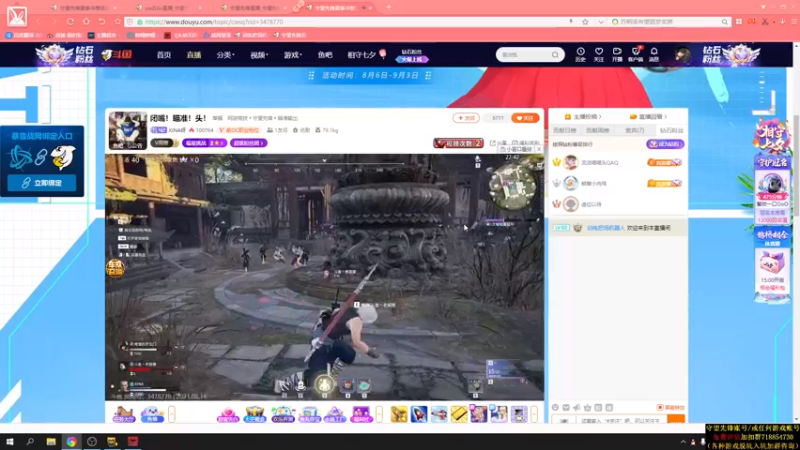Open File Explorer from the taskbar
The image size is (800, 450).
pos(51,442)
